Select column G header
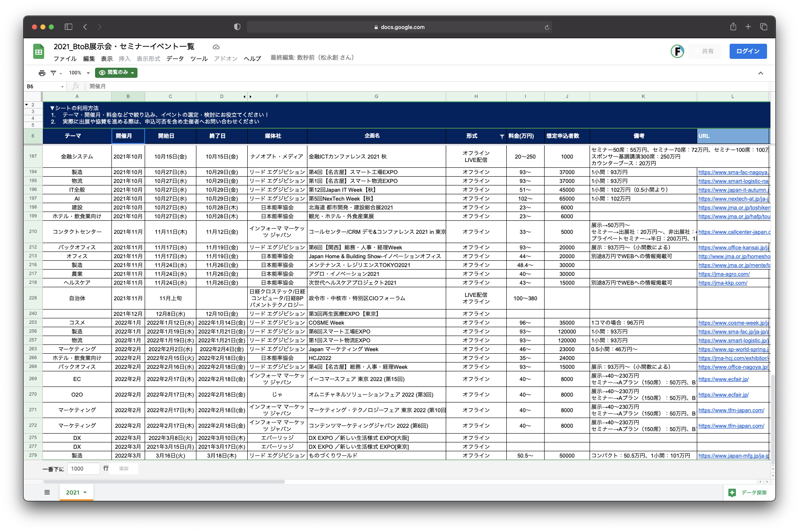Screen dimensions: 799x532 coord(376,96)
